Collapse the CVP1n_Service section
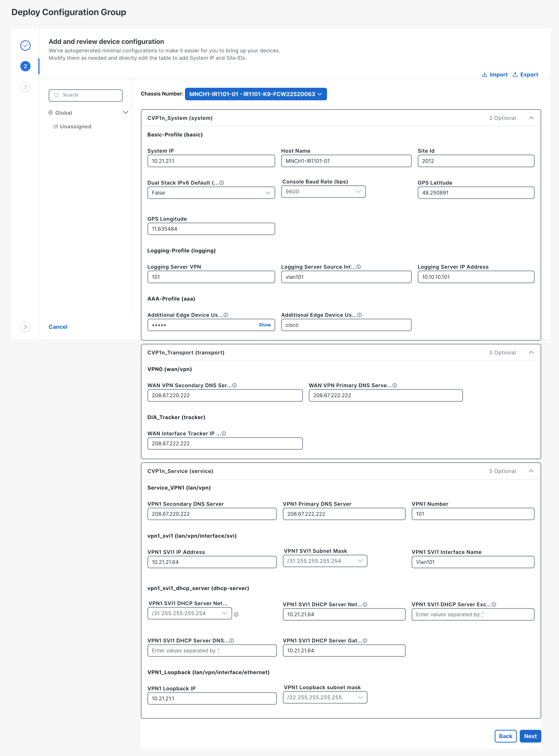This screenshot has height=756, width=559. (x=531, y=471)
